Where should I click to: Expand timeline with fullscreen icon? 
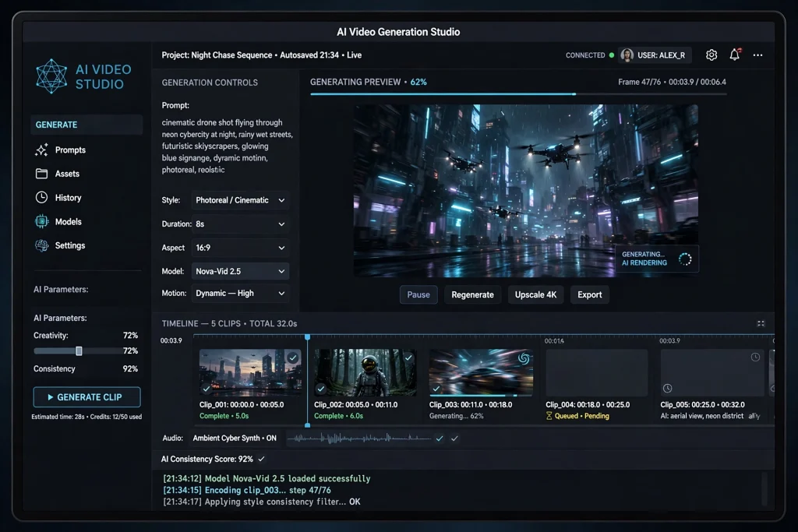point(761,323)
